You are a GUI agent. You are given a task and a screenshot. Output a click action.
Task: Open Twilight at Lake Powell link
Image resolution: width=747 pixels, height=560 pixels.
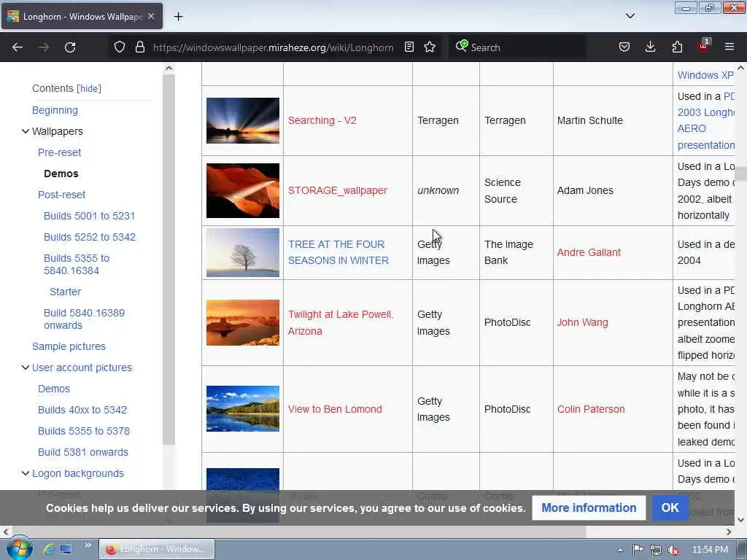pos(341,323)
